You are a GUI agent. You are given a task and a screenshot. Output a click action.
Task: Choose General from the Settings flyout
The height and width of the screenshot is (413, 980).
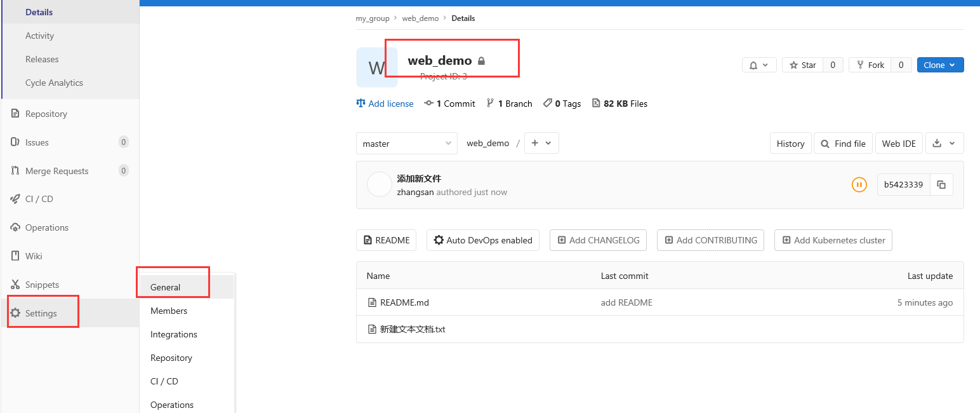click(x=187, y=287)
